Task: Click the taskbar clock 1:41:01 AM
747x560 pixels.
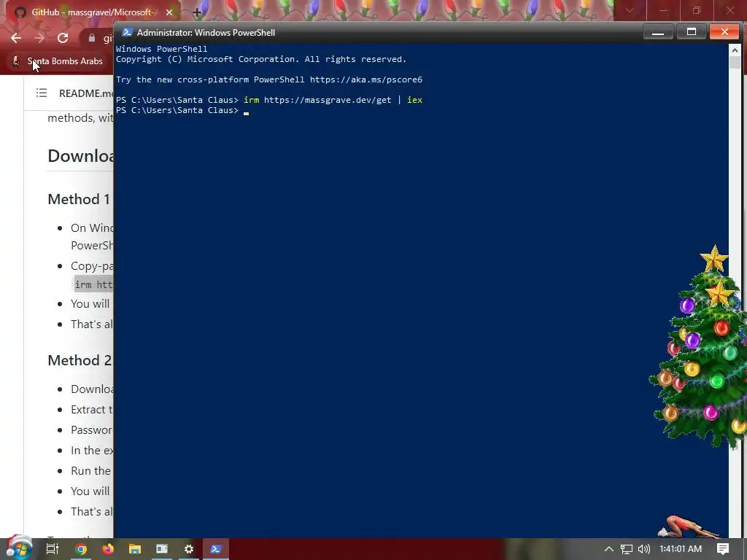Action: (x=681, y=549)
